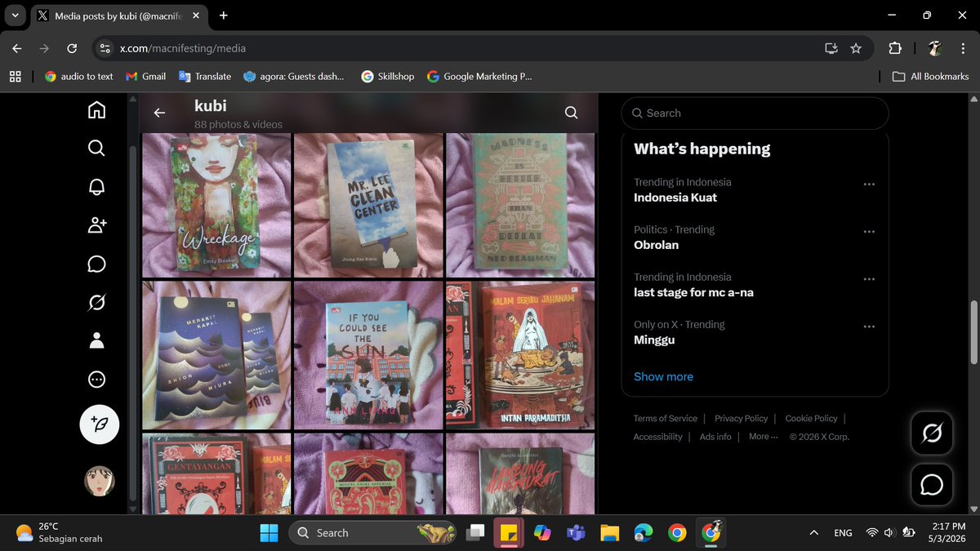The image size is (980, 551).
Task: Expand the footer More links menu
Action: click(x=763, y=437)
